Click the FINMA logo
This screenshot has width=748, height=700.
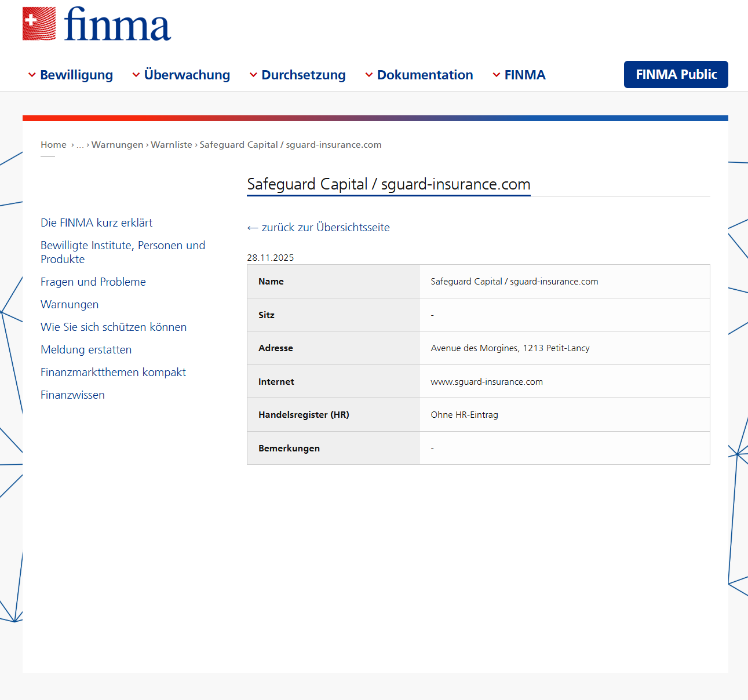(97, 24)
